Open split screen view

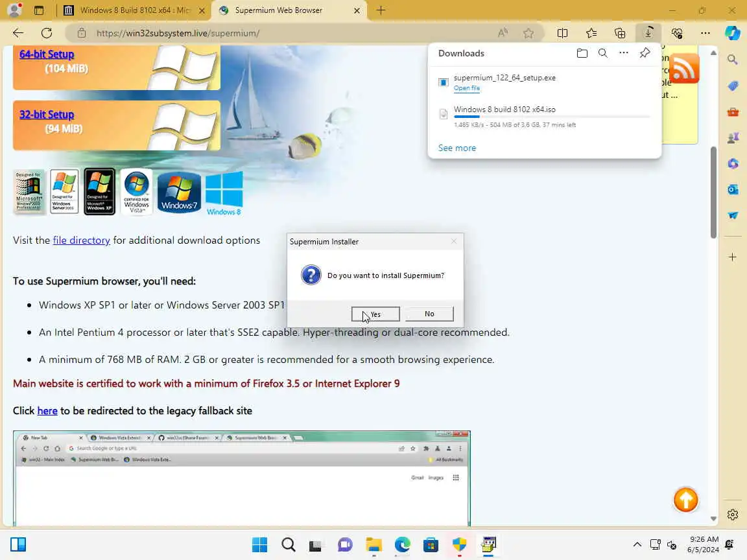[562, 33]
